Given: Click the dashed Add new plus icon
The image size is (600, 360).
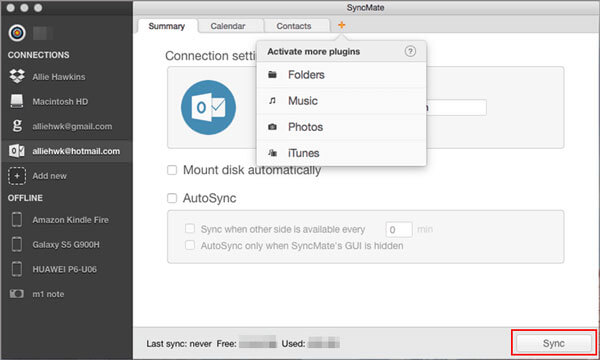Looking at the screenshot, I should pos(17,176).
